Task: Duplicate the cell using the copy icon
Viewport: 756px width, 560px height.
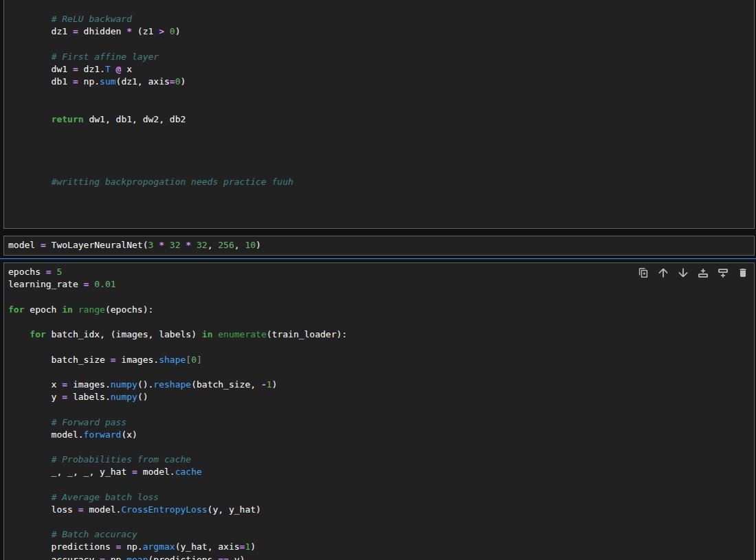Action: pyautogui.click(x=643, y=273)
